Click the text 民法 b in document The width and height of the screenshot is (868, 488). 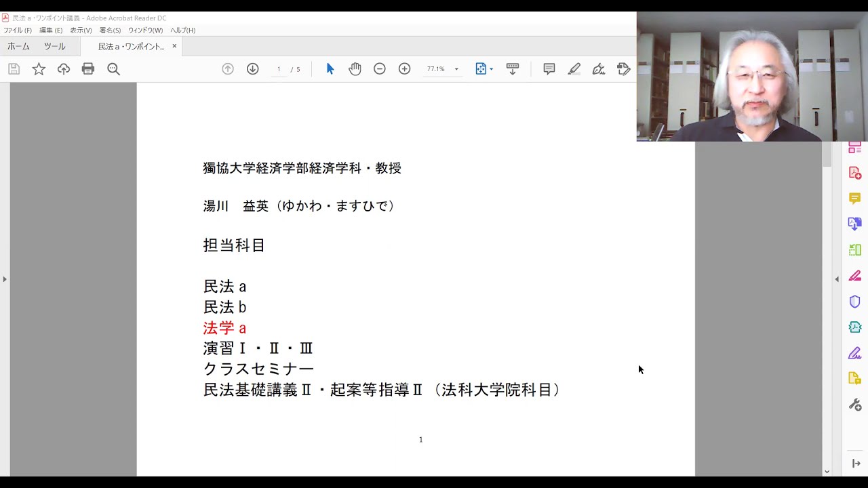pyautogui.click(x=224, y=307)
